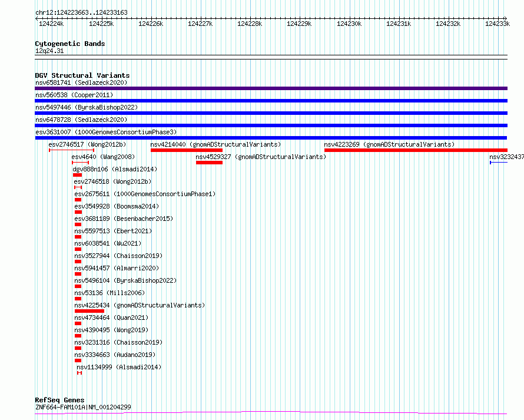Image resolution: width=524 pixels, height=420 pixels.
Task: Open ZNF664-FAM101A|NM_001204299 gene label
Action: click(83, 407)
